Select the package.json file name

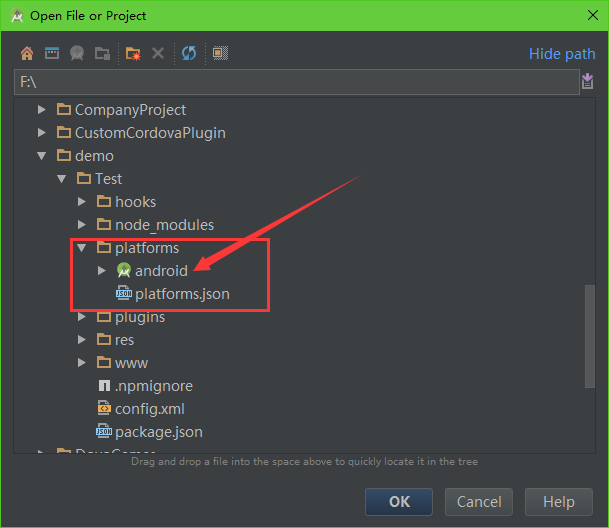159,432
